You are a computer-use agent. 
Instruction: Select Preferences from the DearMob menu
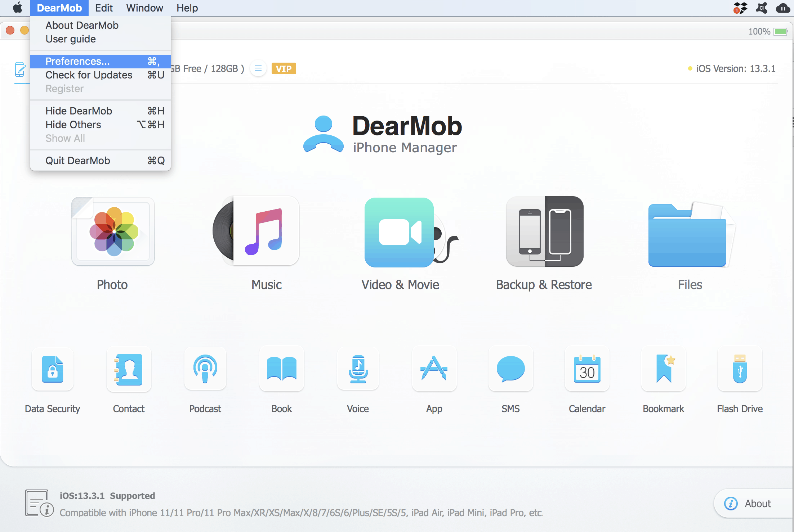pos(78,61)
